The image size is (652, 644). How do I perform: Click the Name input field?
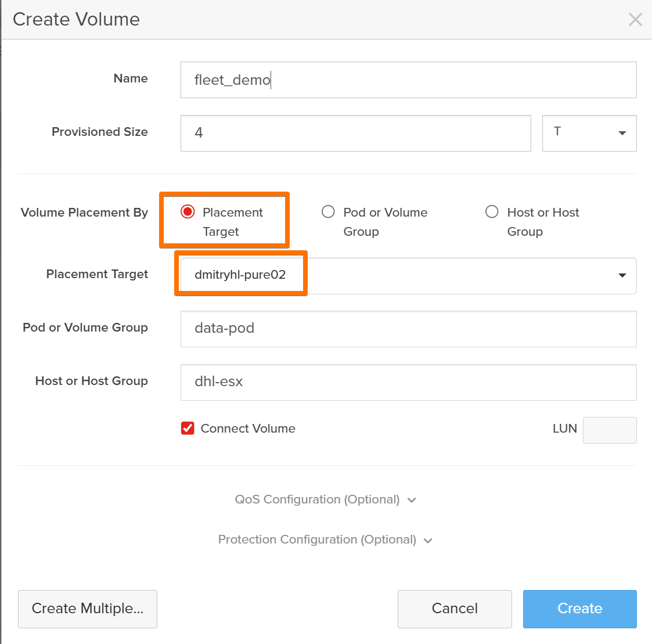[x=408, y=80]
